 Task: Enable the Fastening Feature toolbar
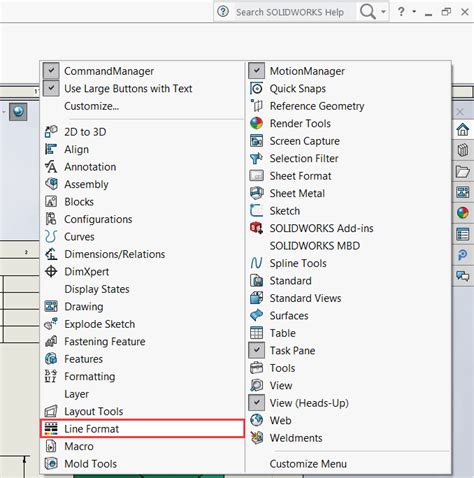[142, 341]
